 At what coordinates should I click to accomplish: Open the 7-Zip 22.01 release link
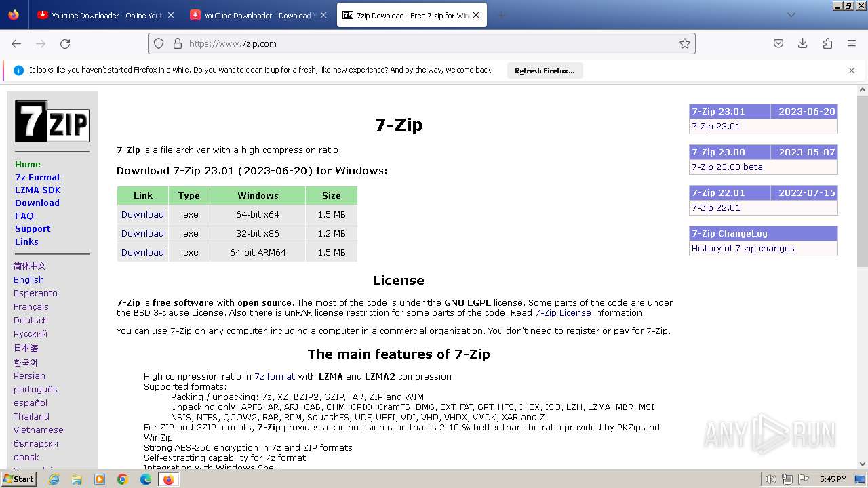click(716, 207)
